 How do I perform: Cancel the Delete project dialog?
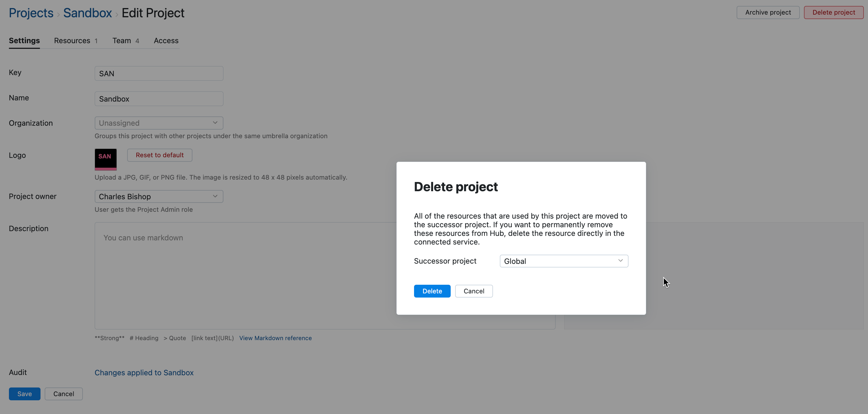(x=473, y=291)
